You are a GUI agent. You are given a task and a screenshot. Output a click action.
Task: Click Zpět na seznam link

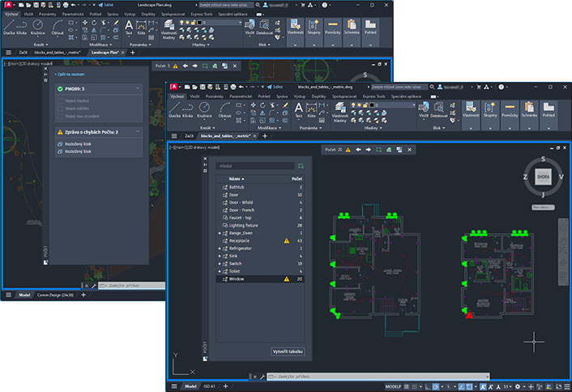(70, 74)
